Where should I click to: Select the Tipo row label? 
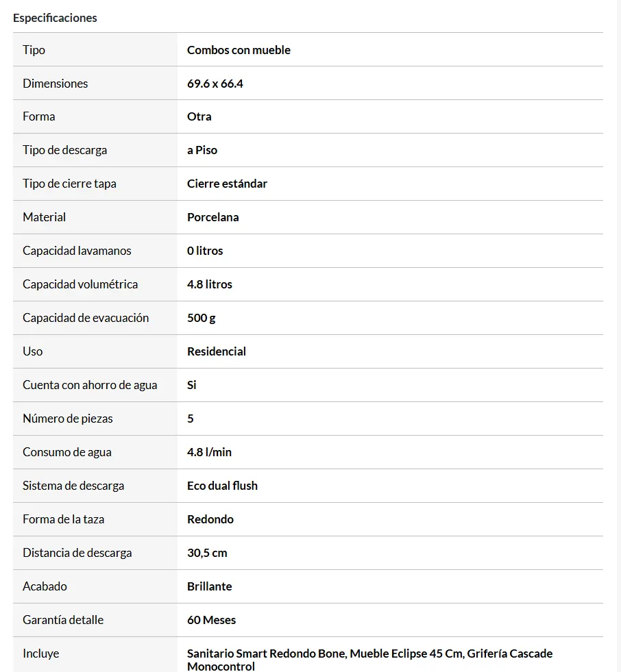pos(34,50)
